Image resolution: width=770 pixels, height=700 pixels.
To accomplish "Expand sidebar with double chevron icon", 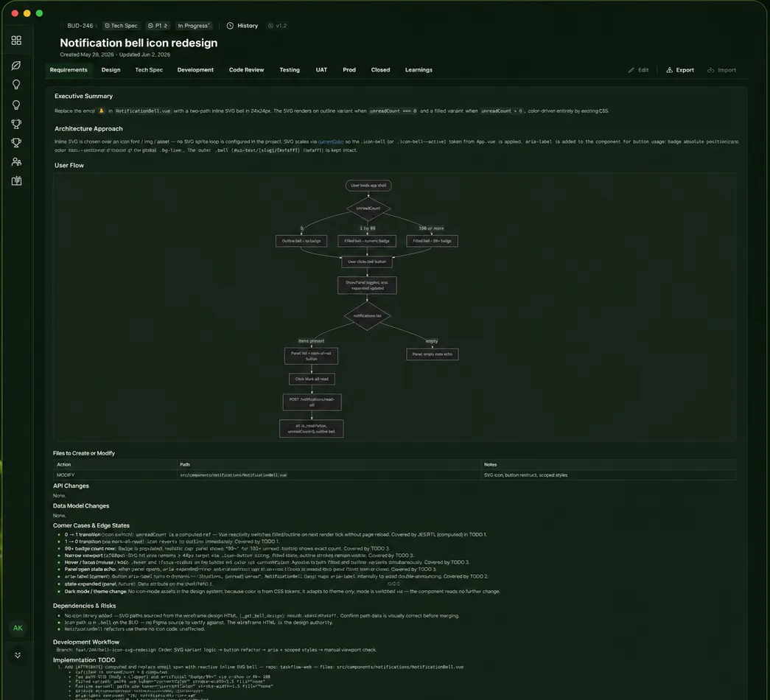I will pos(18,655).
